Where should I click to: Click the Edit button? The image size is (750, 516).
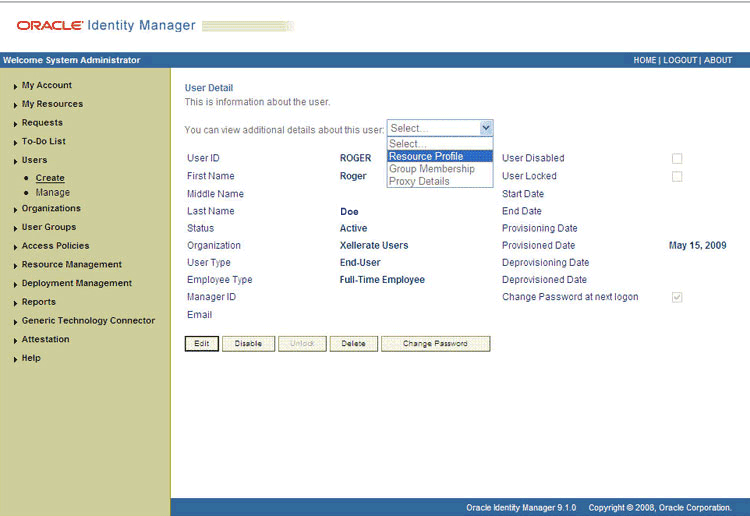202,343
